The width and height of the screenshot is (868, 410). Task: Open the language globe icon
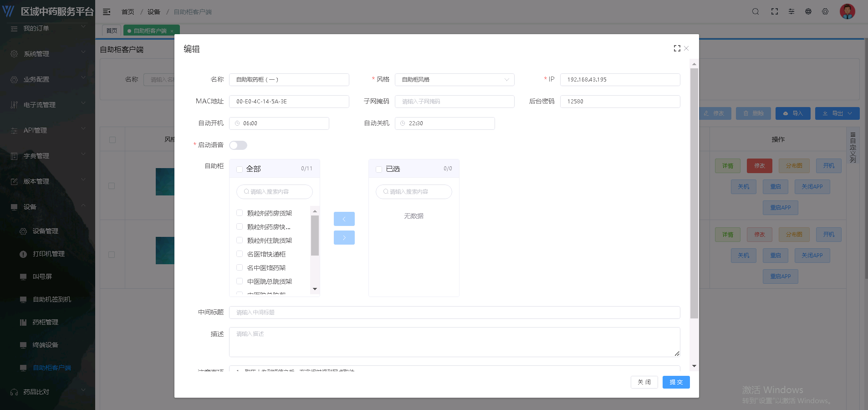pos(808,11)
